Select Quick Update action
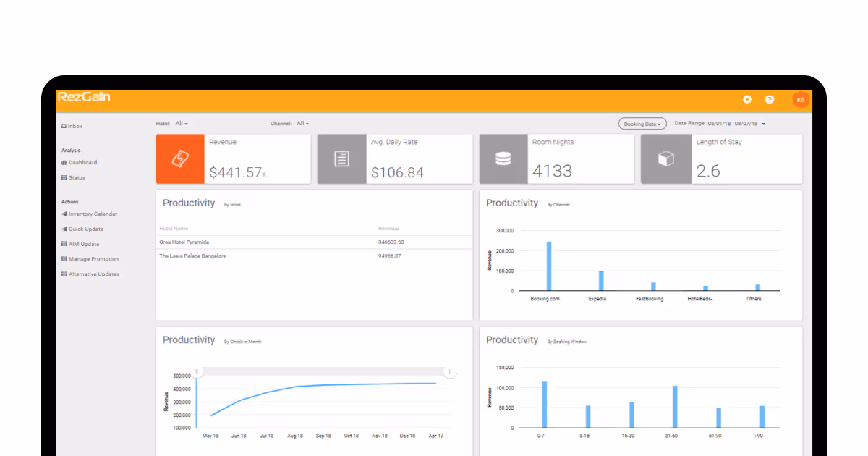Screen dimensions: 868x456 82,229
